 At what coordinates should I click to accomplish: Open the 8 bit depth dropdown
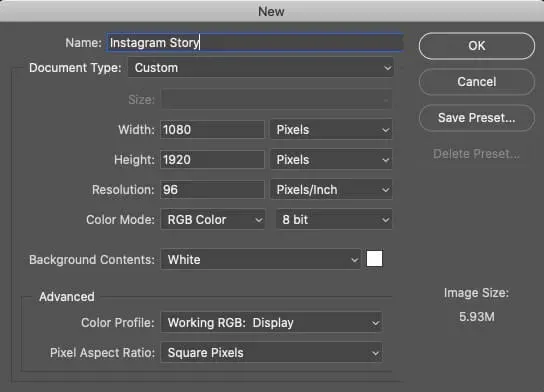(334, 220)
